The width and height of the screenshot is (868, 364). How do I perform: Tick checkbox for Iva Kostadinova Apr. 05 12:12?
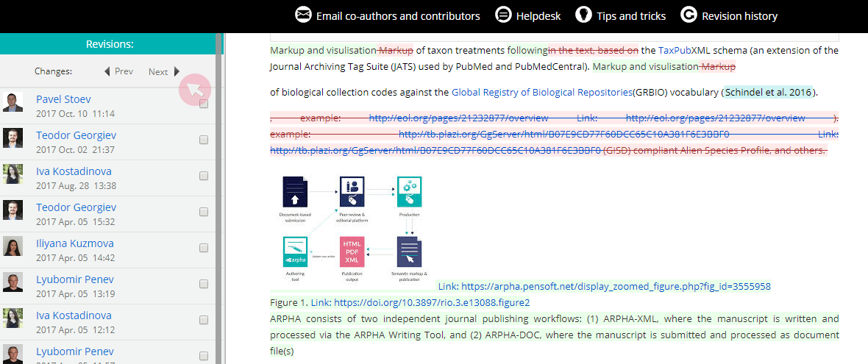click(204, 320)
